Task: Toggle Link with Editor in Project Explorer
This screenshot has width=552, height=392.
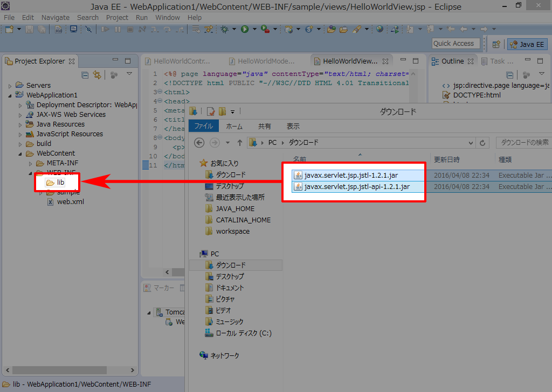Action: [x=97, y=75]
